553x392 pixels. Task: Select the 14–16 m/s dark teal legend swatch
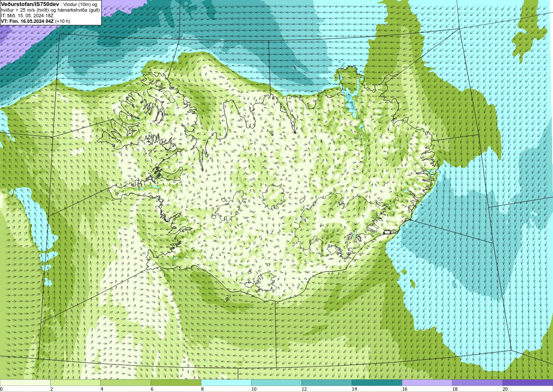coord(377,383)
